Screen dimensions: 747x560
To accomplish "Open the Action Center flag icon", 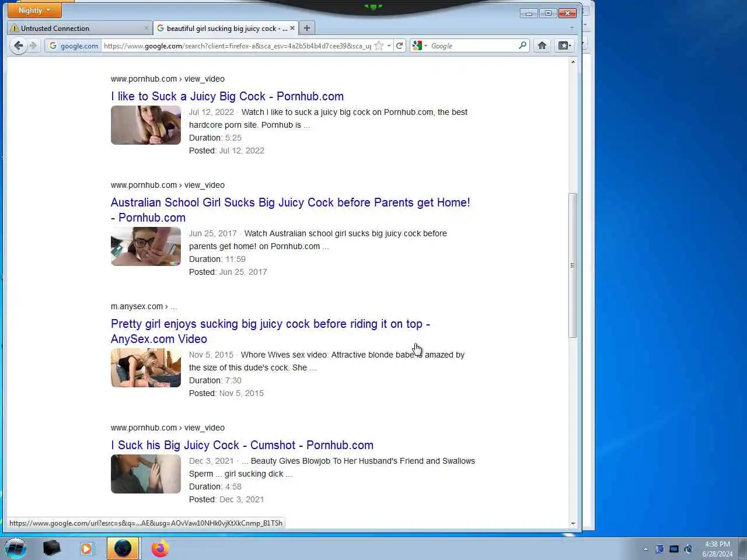I will coord(659,549).
